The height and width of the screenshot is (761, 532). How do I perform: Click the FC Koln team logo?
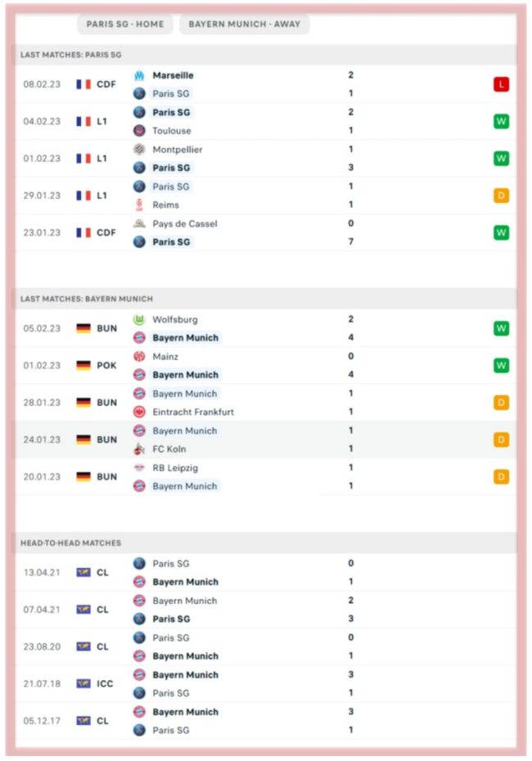point(139,449)
